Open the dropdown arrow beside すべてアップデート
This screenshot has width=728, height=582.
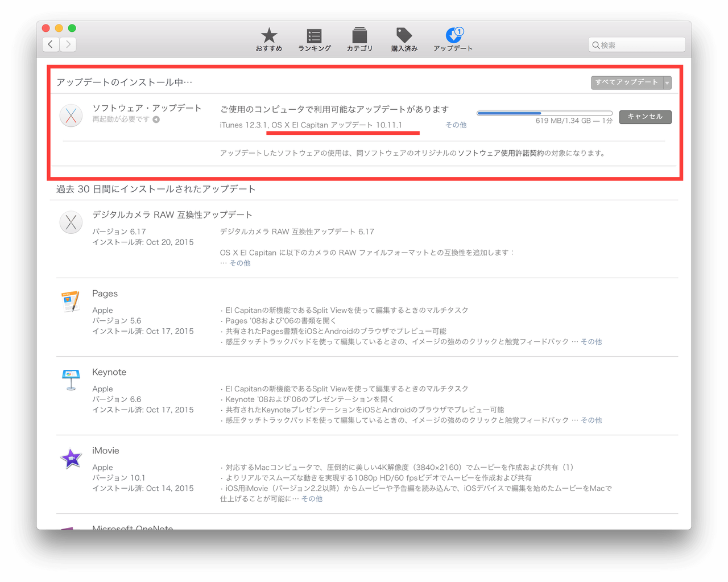[667, 82]
